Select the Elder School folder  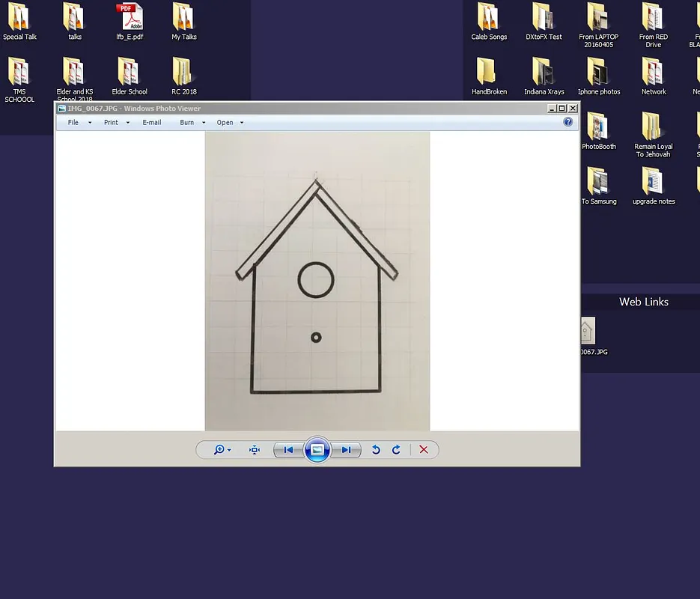point(130,76)
